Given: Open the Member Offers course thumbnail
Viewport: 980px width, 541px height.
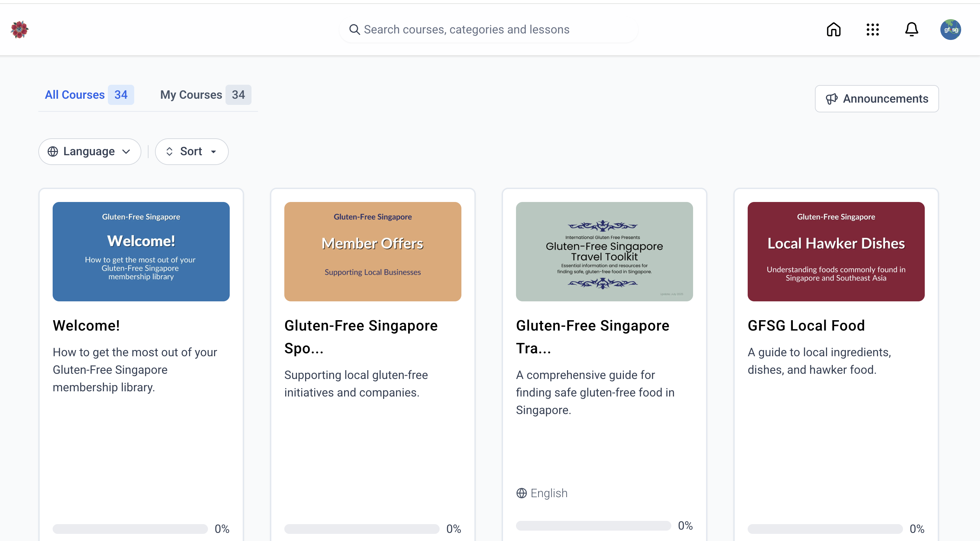Looking at the screenshot, I should (373, 252).
